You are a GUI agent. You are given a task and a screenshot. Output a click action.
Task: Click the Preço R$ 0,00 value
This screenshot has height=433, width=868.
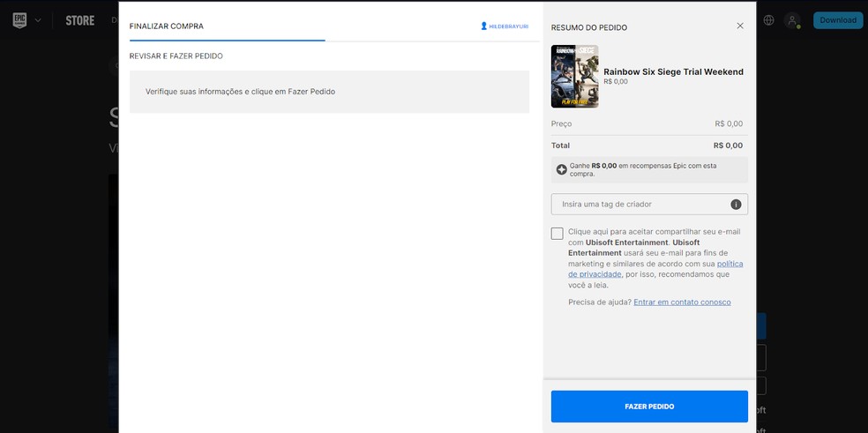click(x=729, y=124)
